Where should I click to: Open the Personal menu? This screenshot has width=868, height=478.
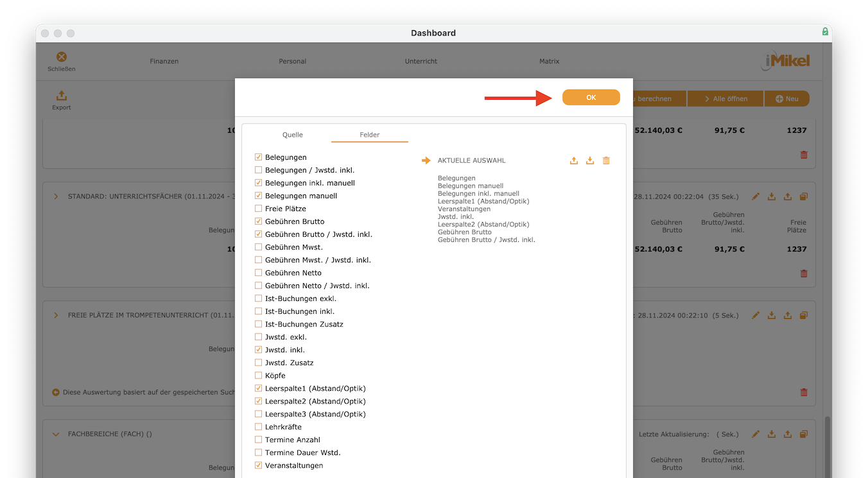293,61
